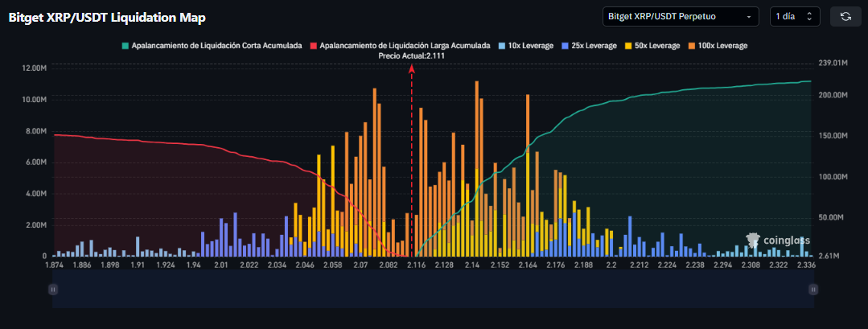Click the 2.116 price axis label

click(x=416, y=265)
